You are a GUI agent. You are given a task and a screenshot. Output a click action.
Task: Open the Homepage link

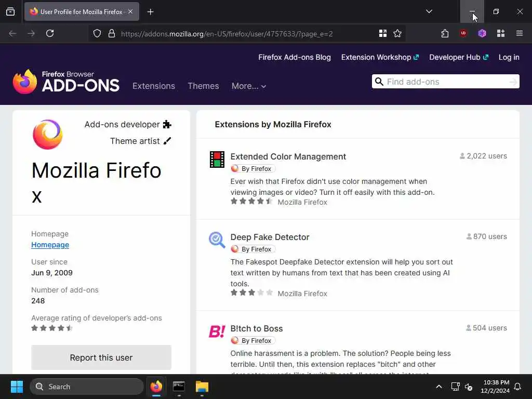(50, 245)
